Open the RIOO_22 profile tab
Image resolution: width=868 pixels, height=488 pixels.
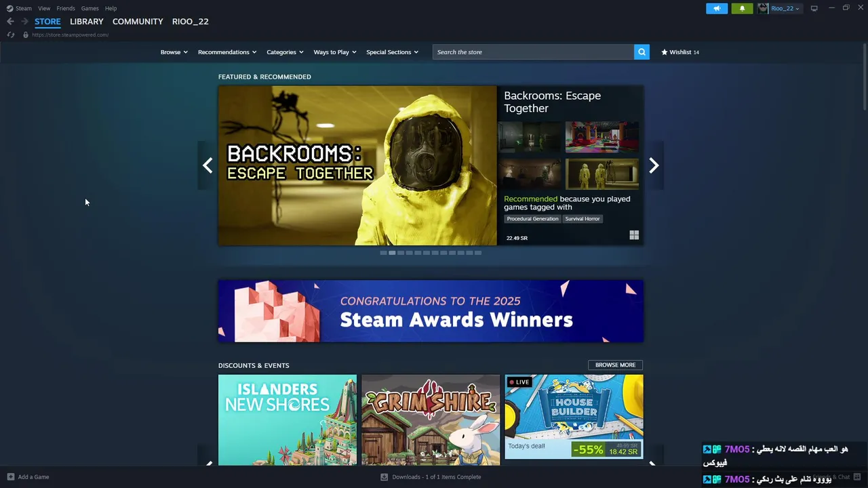(191, 21)
